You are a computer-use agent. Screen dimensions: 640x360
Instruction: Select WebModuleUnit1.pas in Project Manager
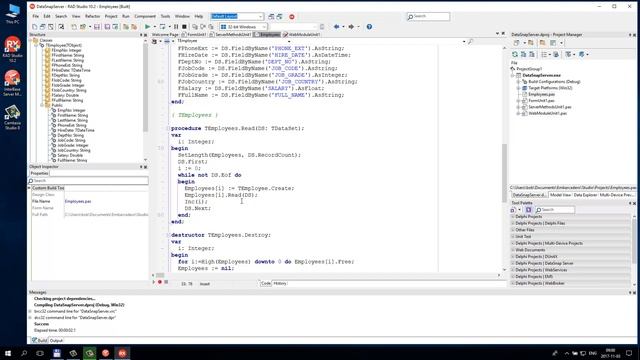coord(547,113)
